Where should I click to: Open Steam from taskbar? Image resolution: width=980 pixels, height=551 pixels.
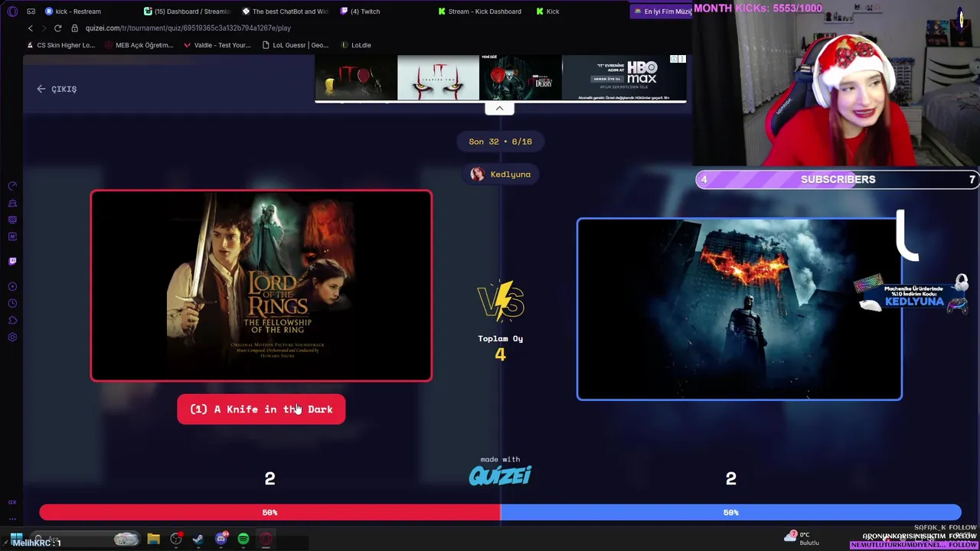pyautogui.click(x=198, y=540)
